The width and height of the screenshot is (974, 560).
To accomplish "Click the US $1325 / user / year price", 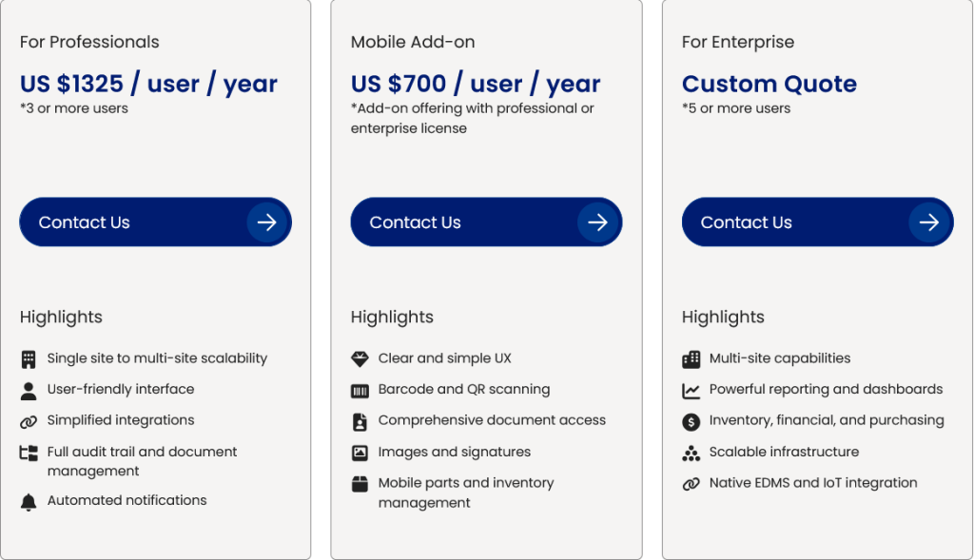I will [148, 84].
